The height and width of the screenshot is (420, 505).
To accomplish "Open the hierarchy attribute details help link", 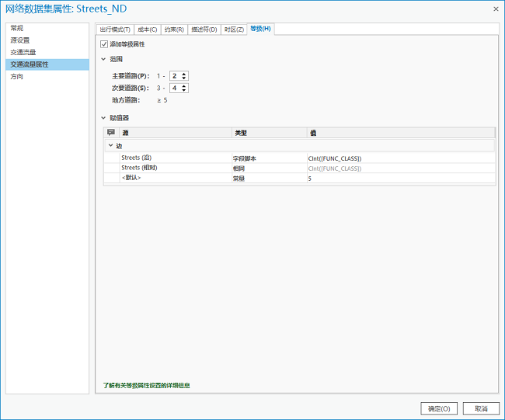I will pos(147,385).
